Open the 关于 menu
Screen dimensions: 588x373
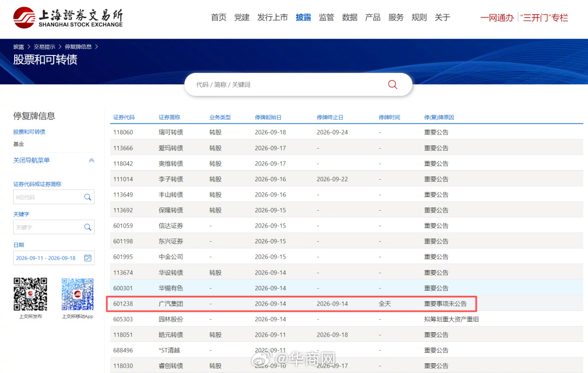click(x=443, y=17)
